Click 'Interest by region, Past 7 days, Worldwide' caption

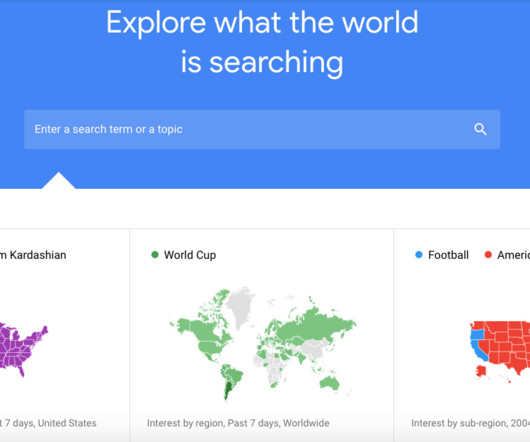(238, 423)
